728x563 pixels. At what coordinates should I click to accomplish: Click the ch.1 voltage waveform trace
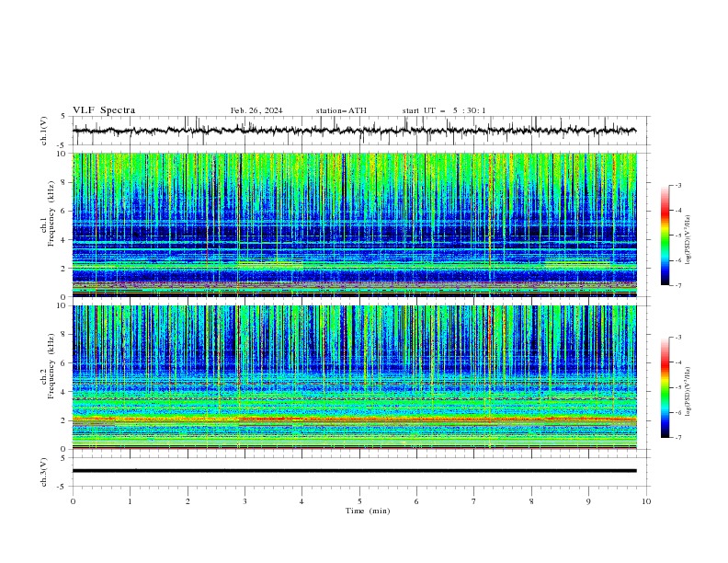354,131
